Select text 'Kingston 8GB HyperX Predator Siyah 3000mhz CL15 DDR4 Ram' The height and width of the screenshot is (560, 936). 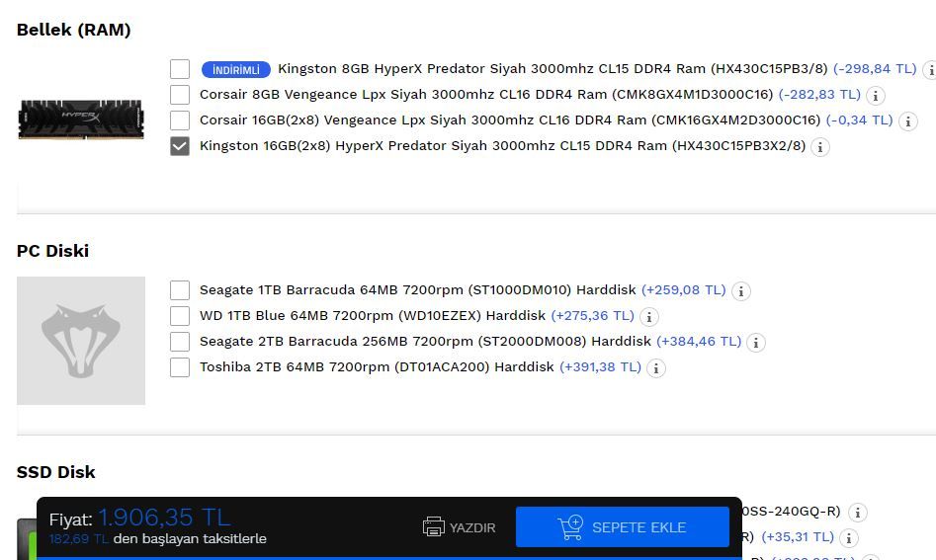[492, 68]
